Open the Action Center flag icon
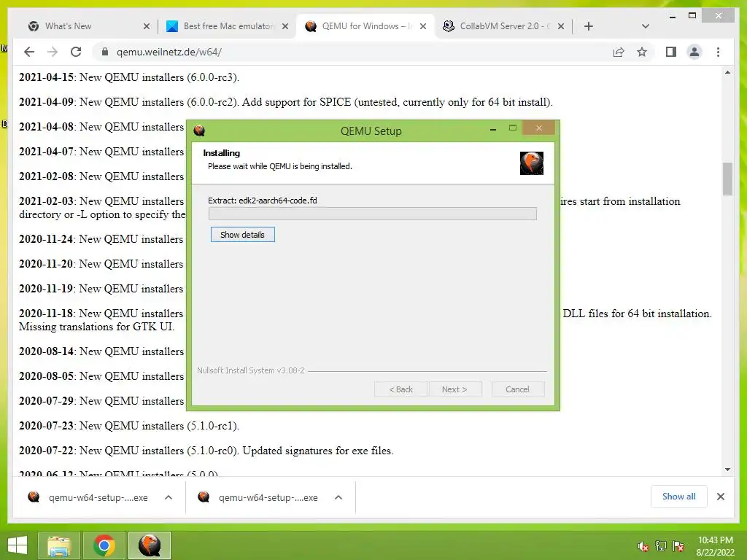The width and height of the screenshot is (747, 560). 678,547
